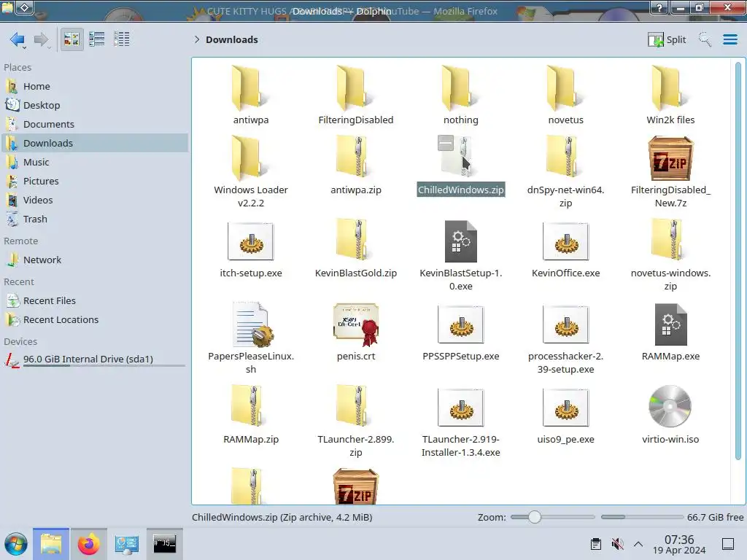Select the novetus folder

(x=565, y=96)
